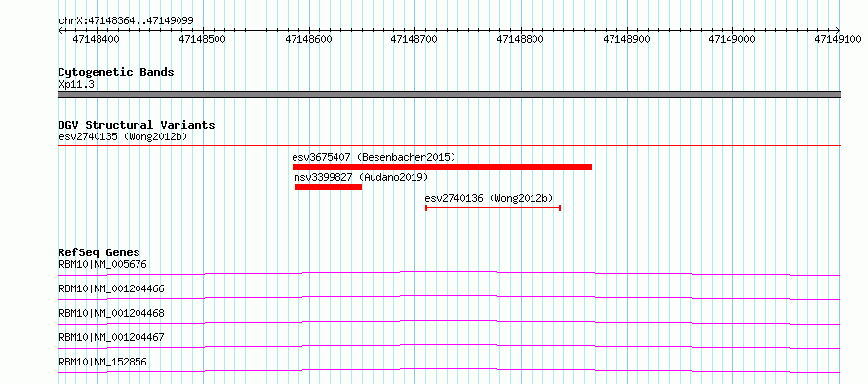Open the DGV Structural Variants track heading
The width and height of the screenshot is (868, 384).
[x=137, y=125]
